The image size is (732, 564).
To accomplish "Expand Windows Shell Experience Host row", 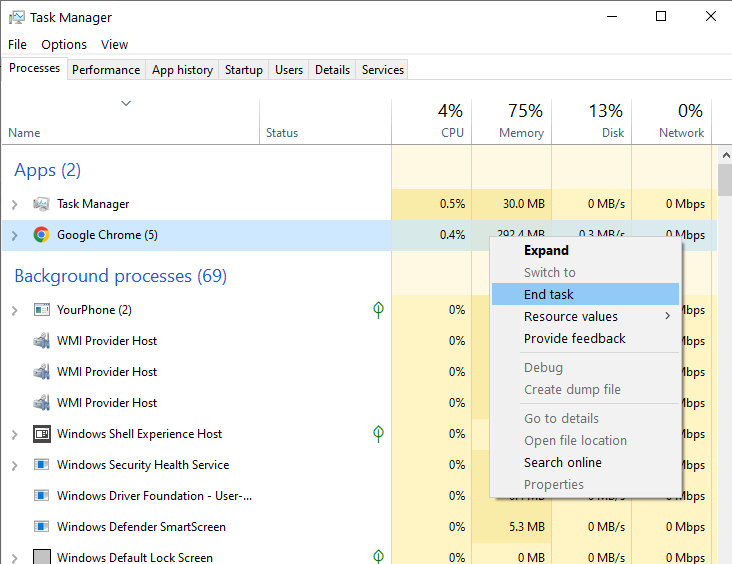I will click(14, 435).
